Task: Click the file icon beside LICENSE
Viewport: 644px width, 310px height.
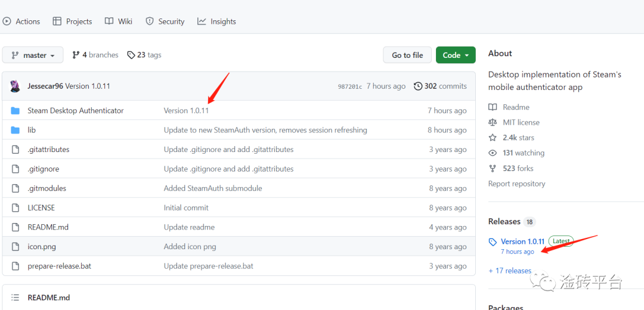Action: coord(15,208)
